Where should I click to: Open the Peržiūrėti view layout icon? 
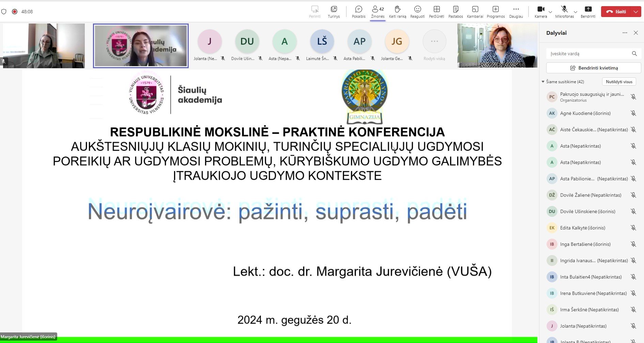click(x=437, y=9)
